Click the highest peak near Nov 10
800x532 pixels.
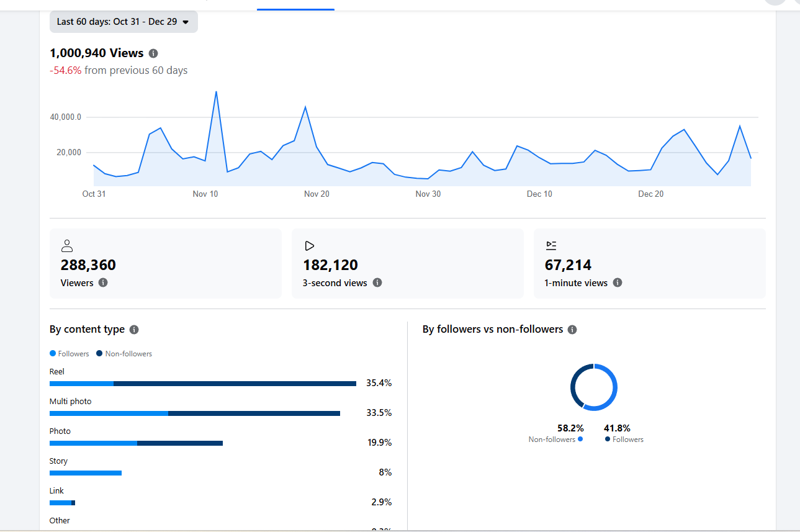tap(216, 92)
